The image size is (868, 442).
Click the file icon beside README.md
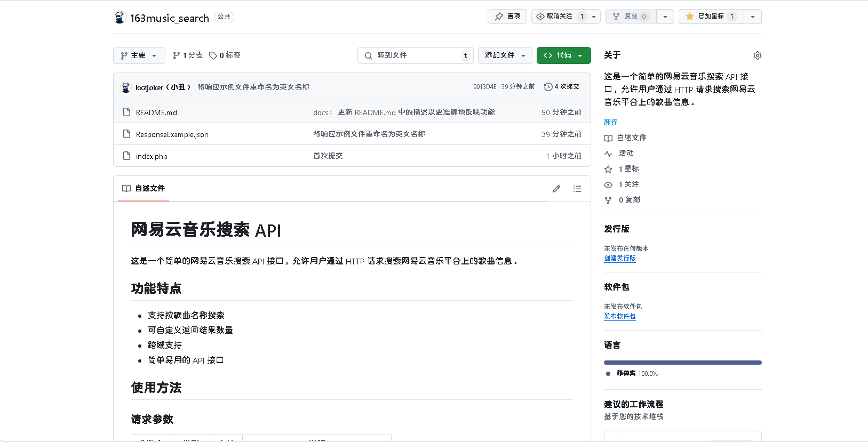[126, 112]
